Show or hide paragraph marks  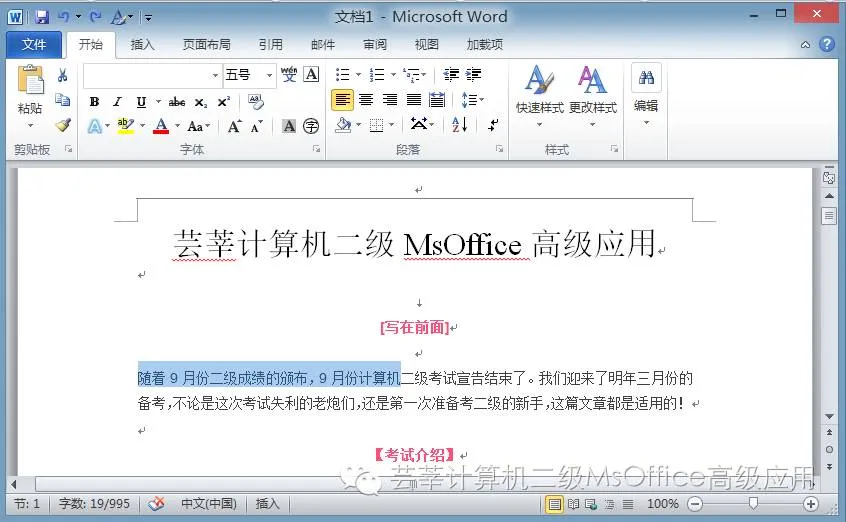(493, 125)
